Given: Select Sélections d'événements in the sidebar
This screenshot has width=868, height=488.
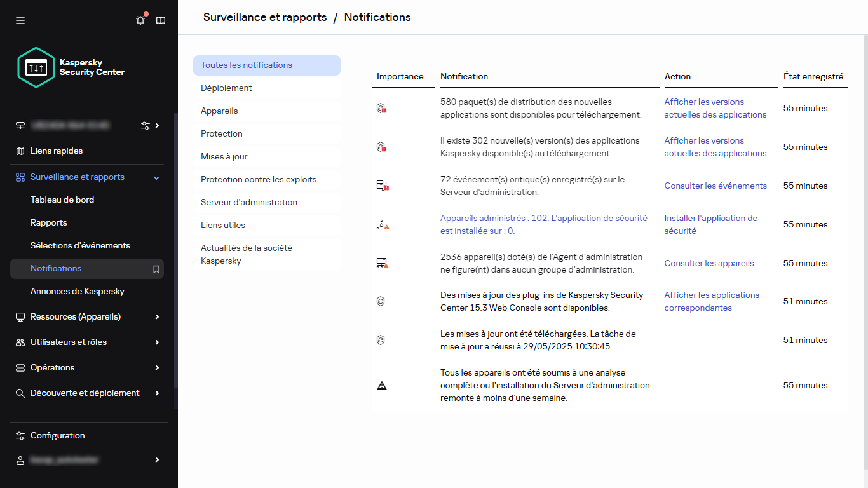Looking at the screenshot, I should (80, 245).
